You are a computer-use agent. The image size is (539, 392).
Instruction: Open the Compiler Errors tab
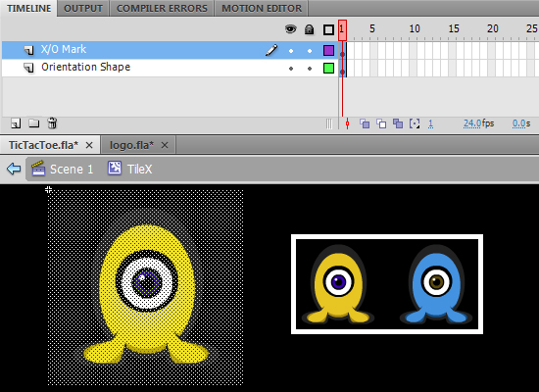tap(162, 8)
